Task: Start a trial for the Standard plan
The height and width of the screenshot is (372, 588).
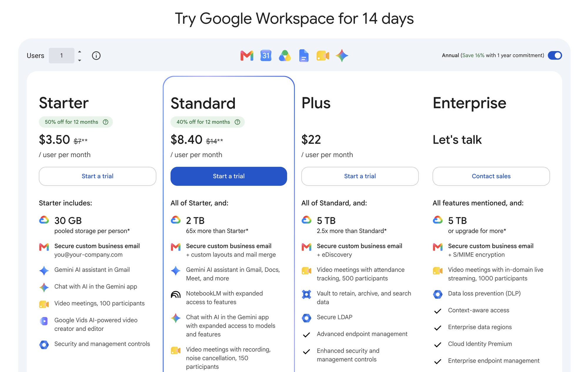Action: [x=229, y=176]
